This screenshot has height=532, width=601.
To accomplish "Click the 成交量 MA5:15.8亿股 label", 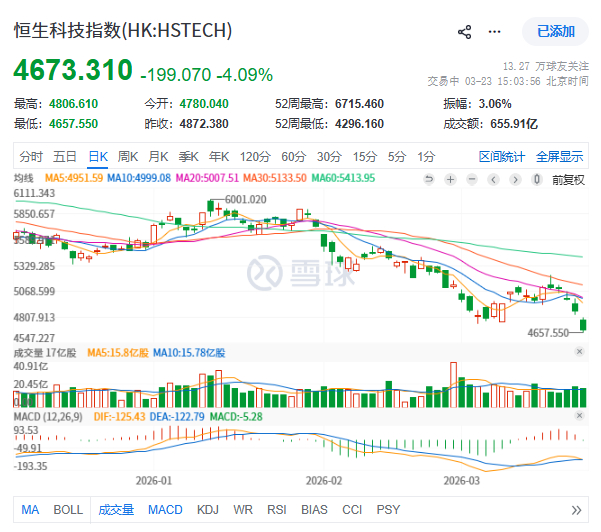I will pyautogui.click(x=118, y=353).
